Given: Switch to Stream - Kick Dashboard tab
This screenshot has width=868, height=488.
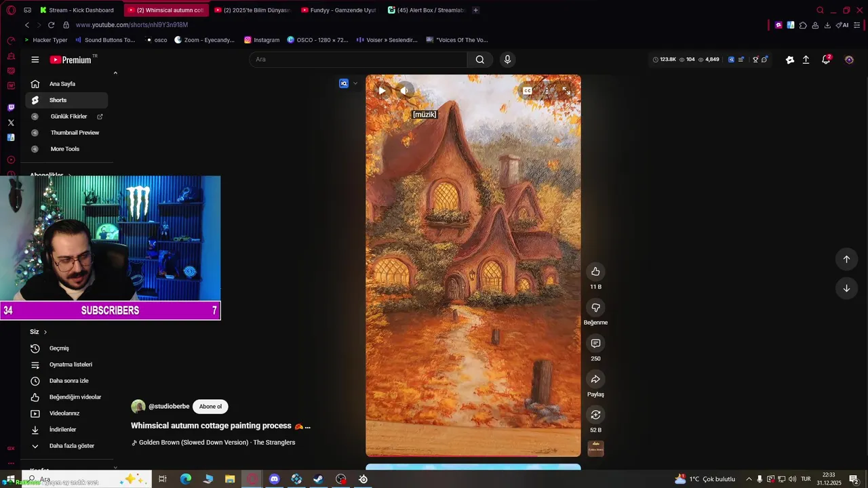Looking at the screenshot, I should click(79, 10).
